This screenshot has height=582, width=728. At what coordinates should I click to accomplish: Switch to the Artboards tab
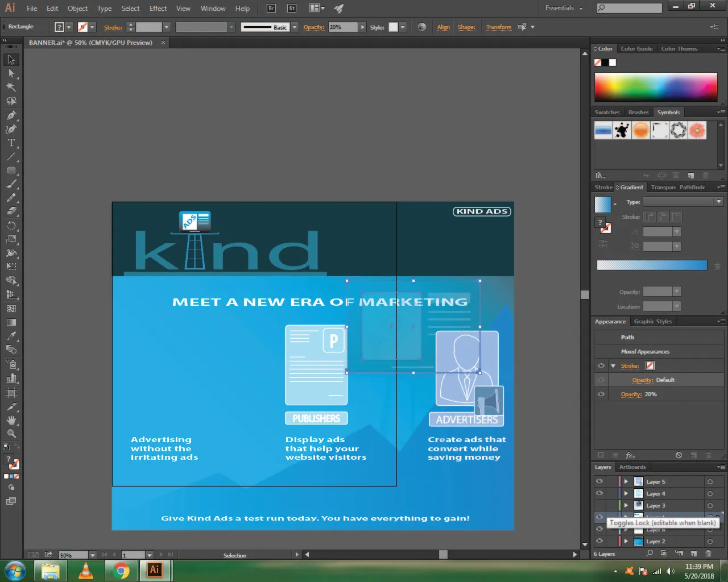[632, 467]
